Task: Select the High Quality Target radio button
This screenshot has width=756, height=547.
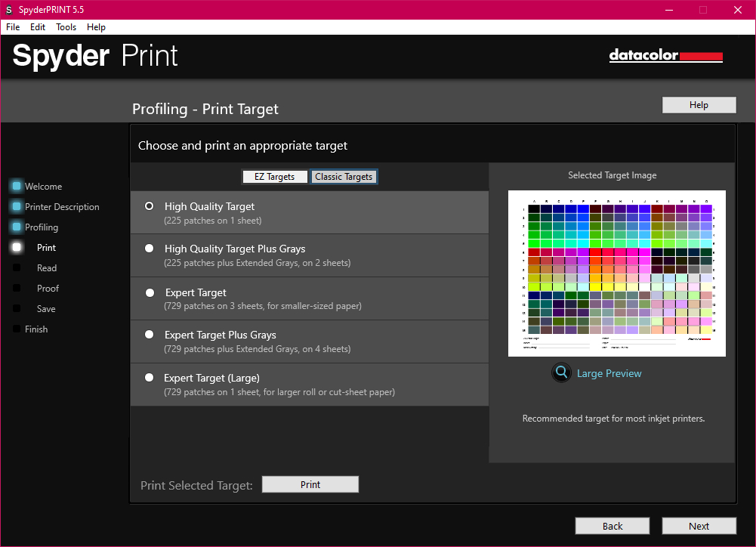Action: (150, 206)
